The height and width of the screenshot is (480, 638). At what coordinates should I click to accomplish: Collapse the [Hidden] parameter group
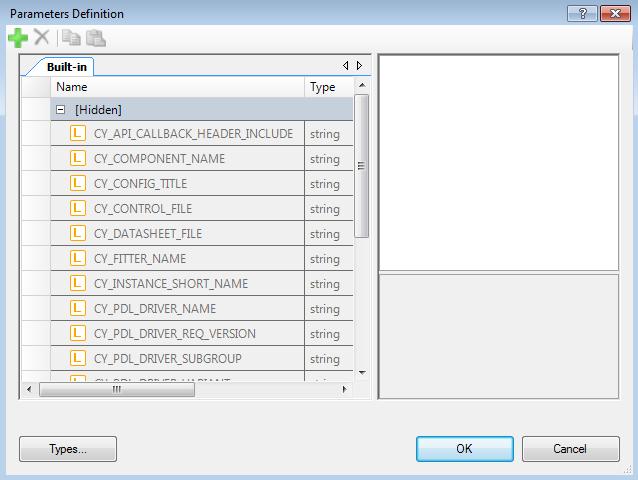(60, 109)
